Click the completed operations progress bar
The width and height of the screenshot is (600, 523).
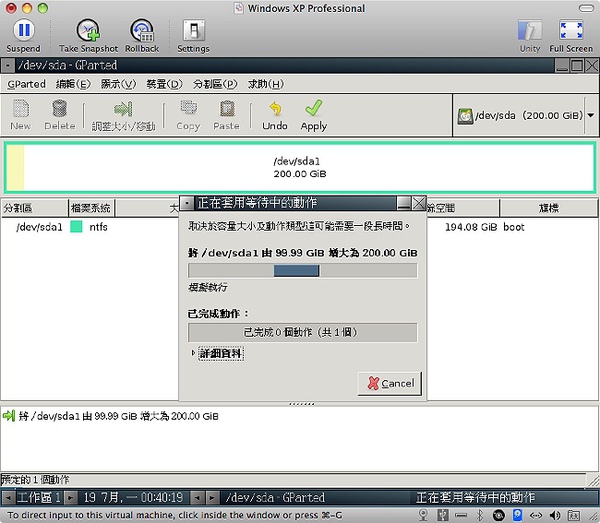(x=303, y=332)
